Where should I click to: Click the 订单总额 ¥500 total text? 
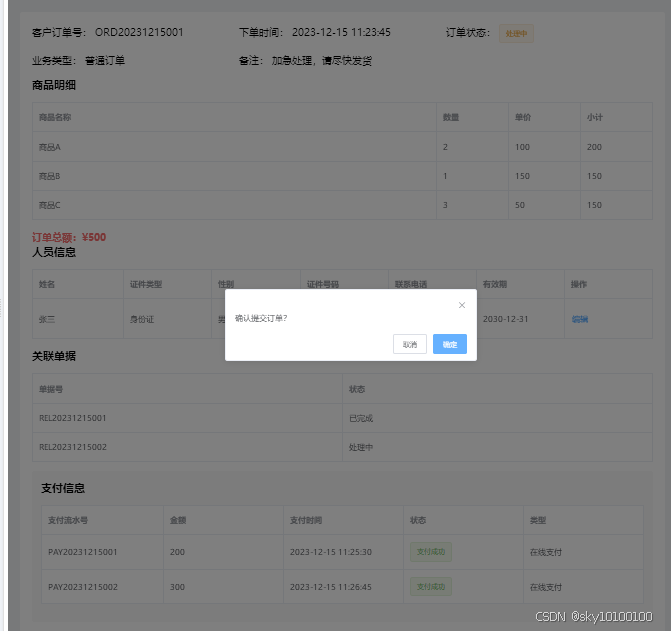click(x=69, y=237)
